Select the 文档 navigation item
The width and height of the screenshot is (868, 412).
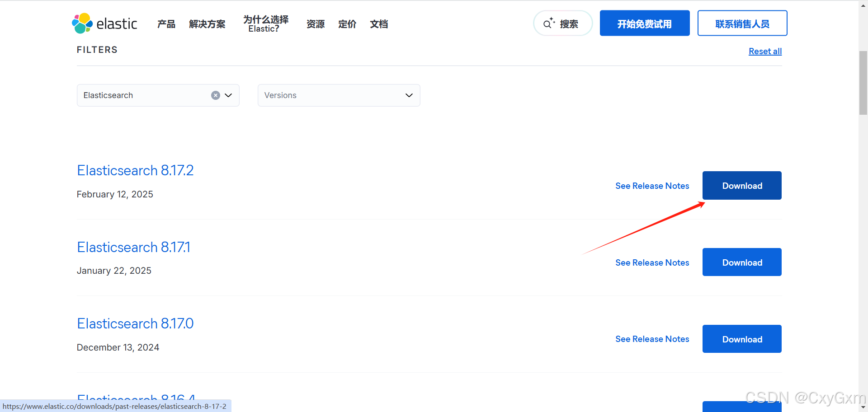[379, 24]
